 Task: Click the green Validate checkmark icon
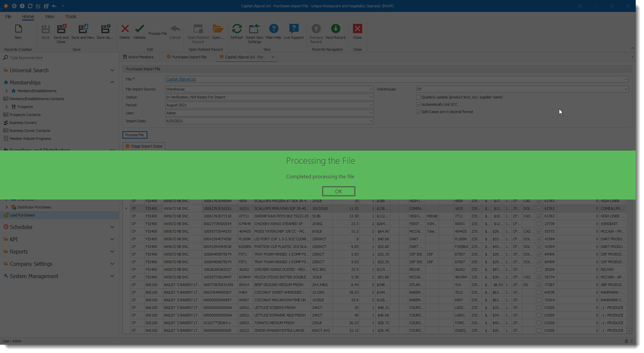tap(140, 30)
